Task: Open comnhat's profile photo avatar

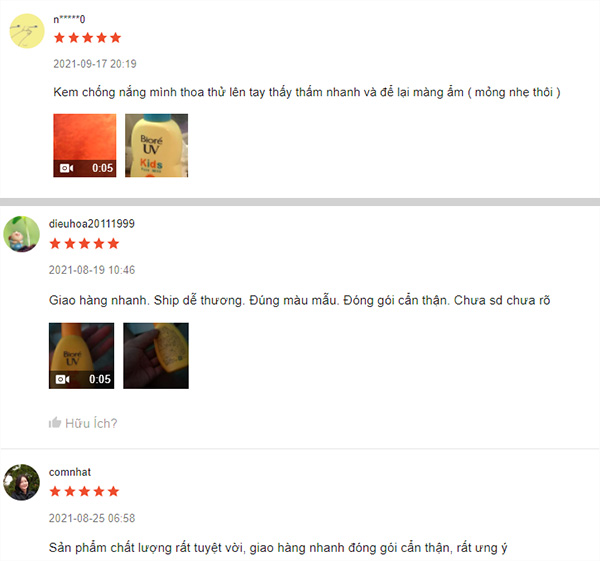Action: [21, 482]
